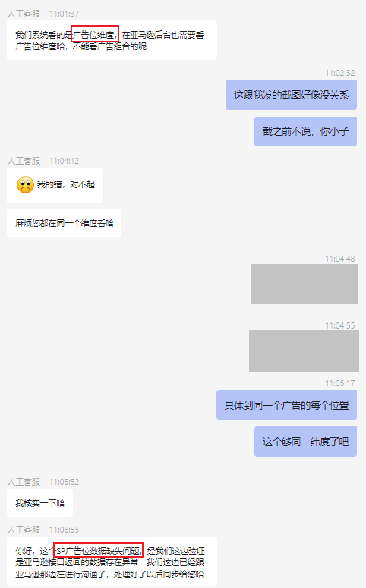The image size is (366, 588).
Task: Click the 人工客服 sender name at 11:05:52
Action: 24,482
